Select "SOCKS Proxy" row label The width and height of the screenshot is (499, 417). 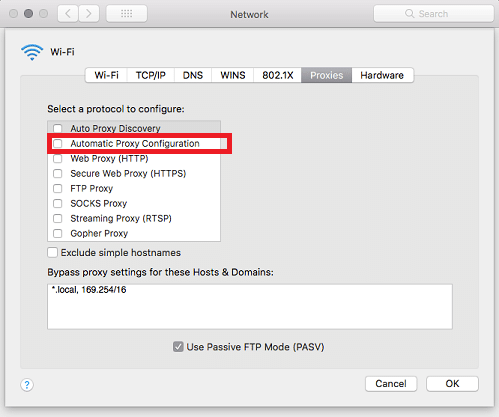point(99,203)
